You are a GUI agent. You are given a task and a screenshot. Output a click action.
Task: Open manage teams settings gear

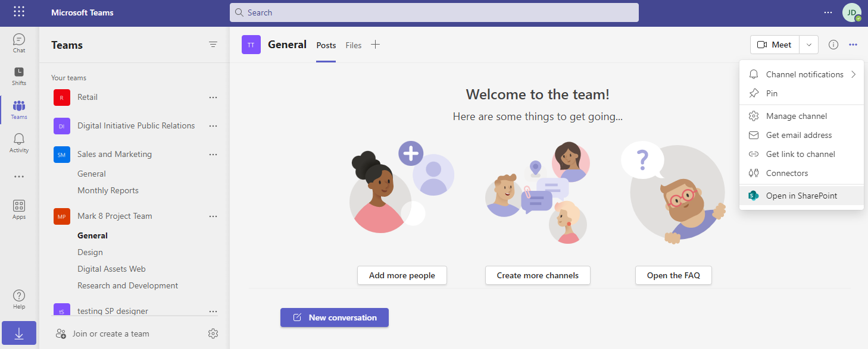click(213, 334)
